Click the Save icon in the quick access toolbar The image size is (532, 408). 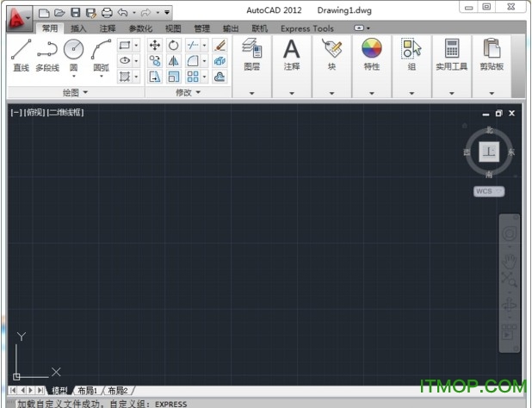[75, 12]
